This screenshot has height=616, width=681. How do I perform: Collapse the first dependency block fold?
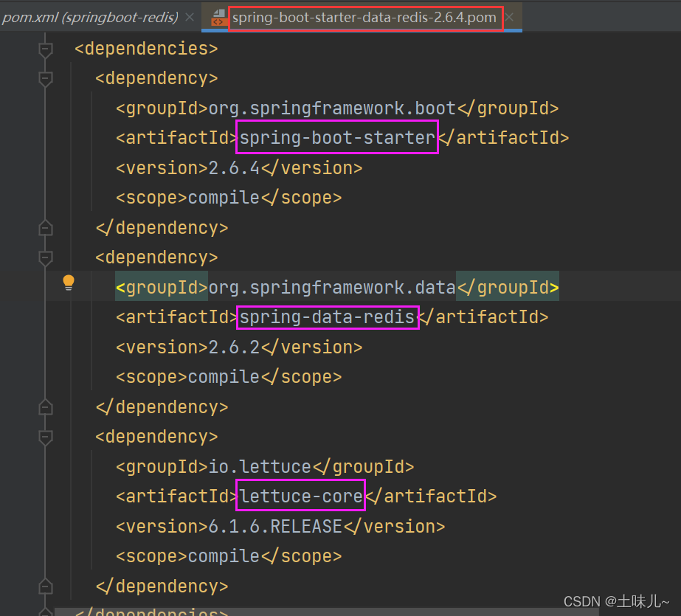tap(46, 79)
